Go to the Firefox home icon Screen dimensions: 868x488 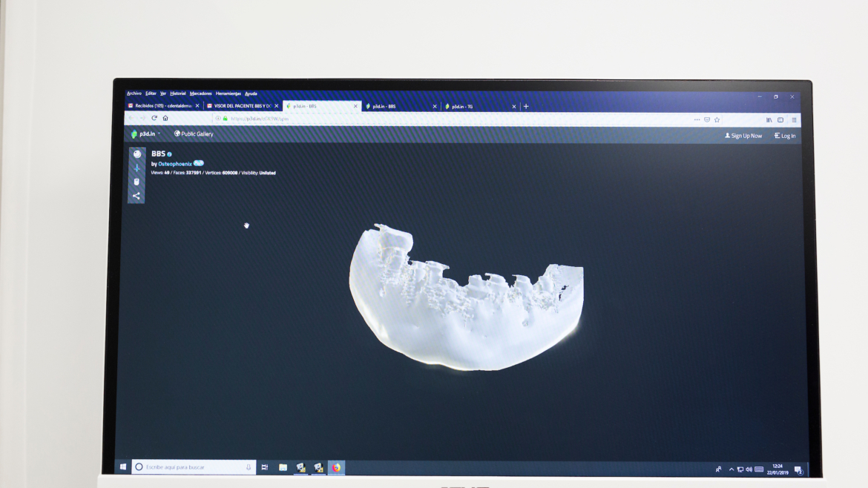point(165,118)
